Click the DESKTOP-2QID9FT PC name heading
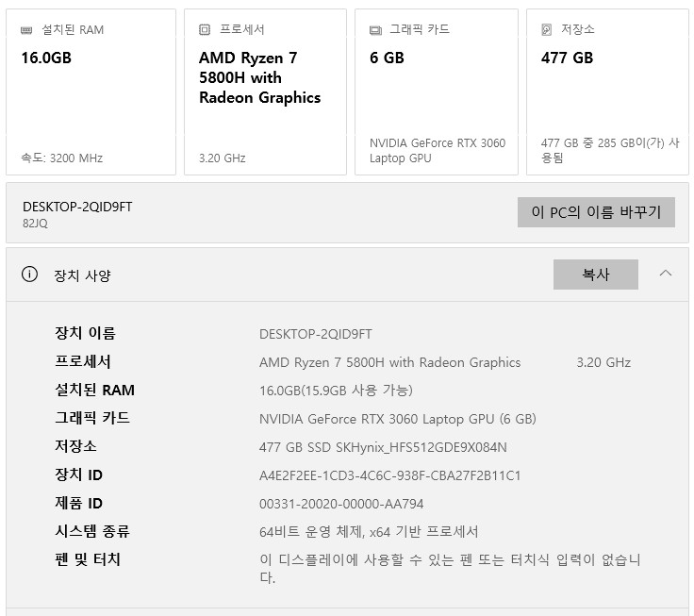 tap(77, 207)
